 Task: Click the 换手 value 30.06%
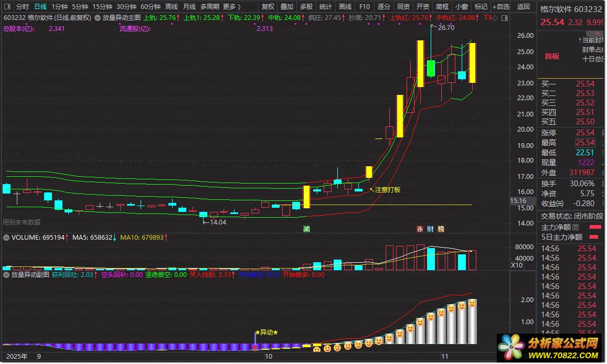[x=582, y=184]
